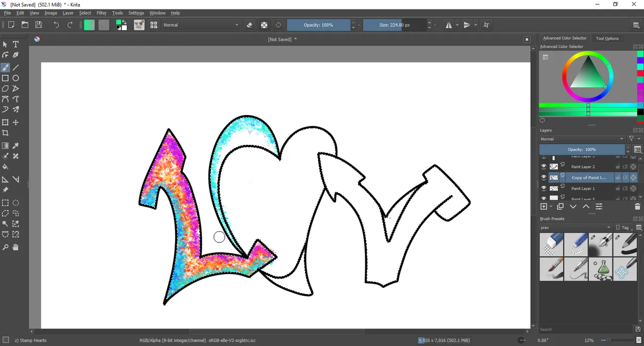Viewport: 644px width, 346px height.
Task: Select the Transform tool
Action: [x=5, y=122]
